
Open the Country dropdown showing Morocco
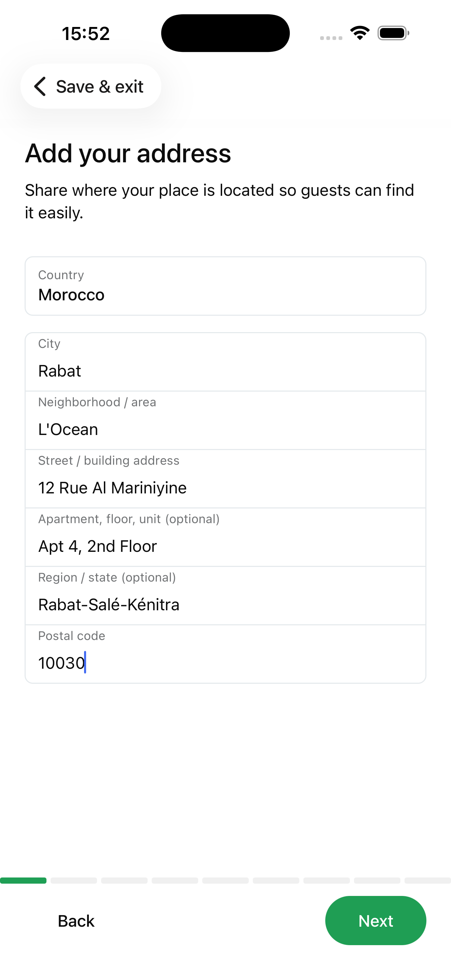(225, 286)
